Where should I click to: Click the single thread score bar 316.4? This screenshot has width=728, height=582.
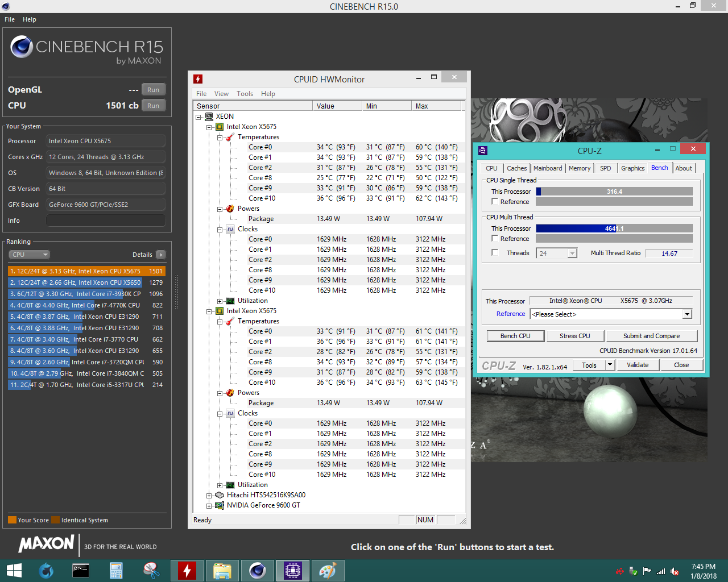614,192
